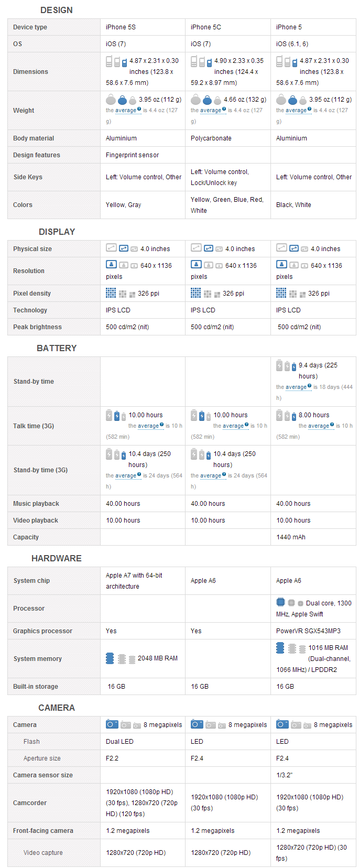Screen dimensions: 359x868
Task: Click the blue weight icon in the iPhone 5C column
Action: 207,100
